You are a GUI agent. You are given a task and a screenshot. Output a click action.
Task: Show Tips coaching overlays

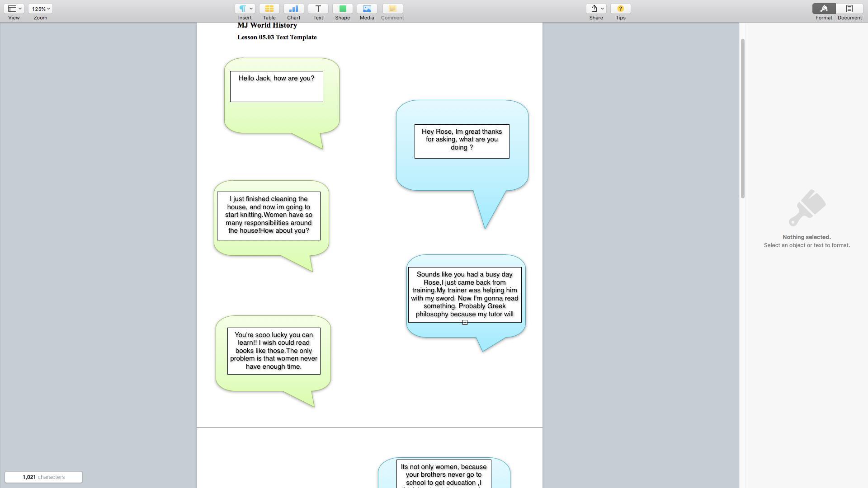click(620, 9)
